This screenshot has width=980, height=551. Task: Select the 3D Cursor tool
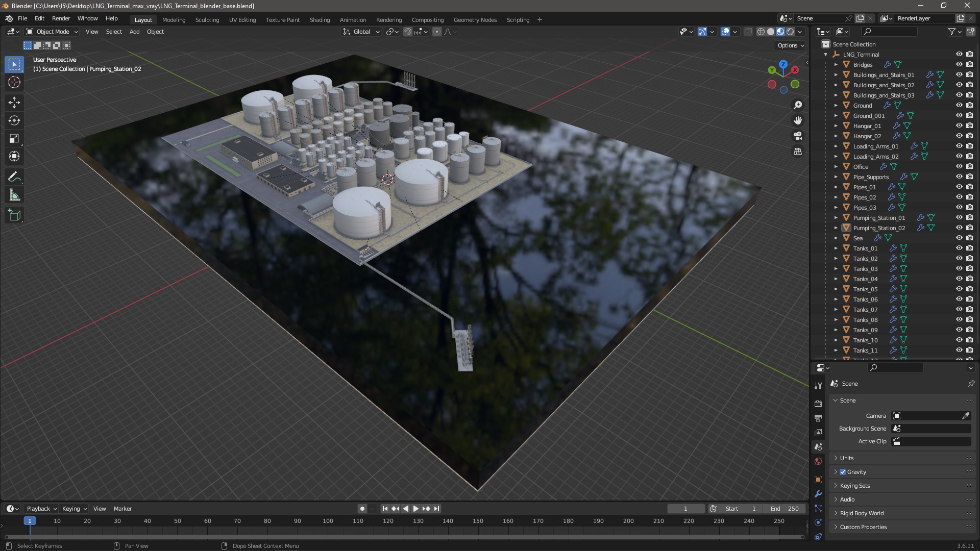[14, 82]
